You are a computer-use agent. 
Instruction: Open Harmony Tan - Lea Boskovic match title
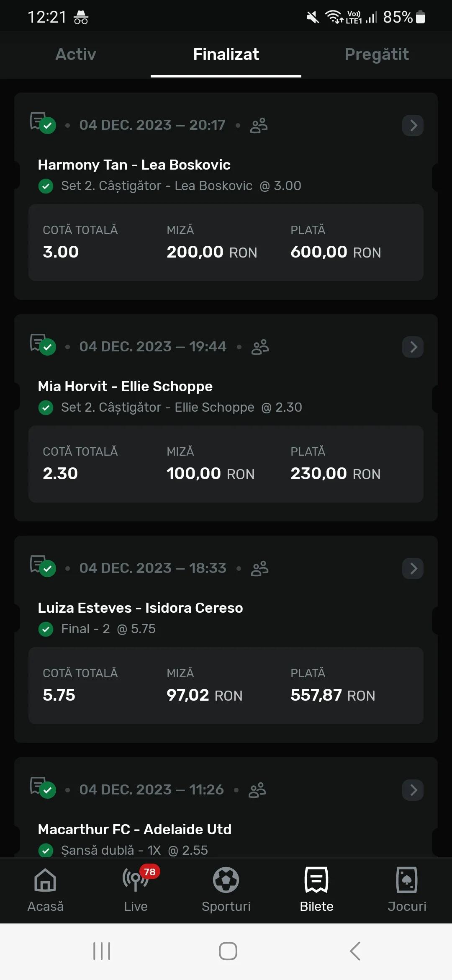pos(134,165)
